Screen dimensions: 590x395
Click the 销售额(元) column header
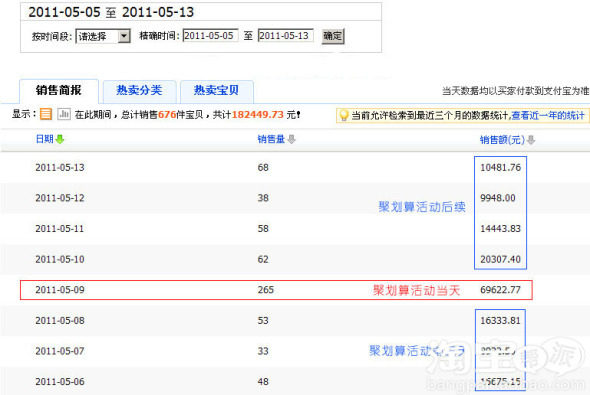click(502, 140)
